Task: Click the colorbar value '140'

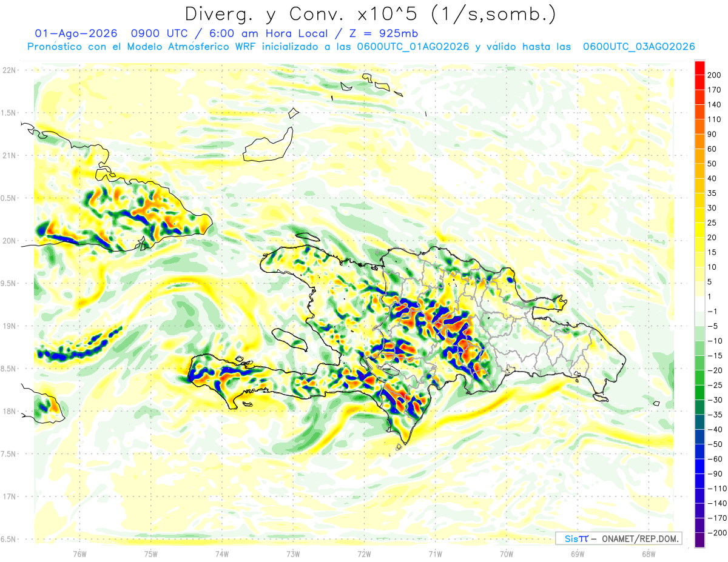Action: click(x=715, y=105)
